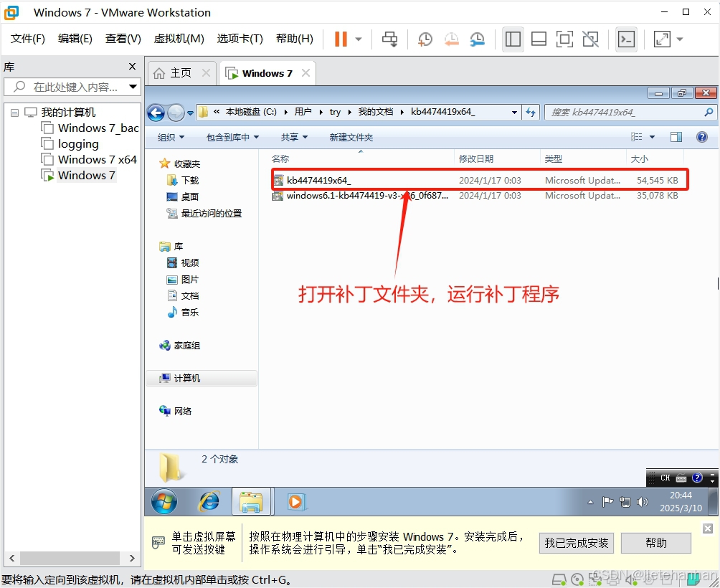720x588 pixels.
Task: Open the 组织 dropdown menu
Action: (x=171, y=137)
